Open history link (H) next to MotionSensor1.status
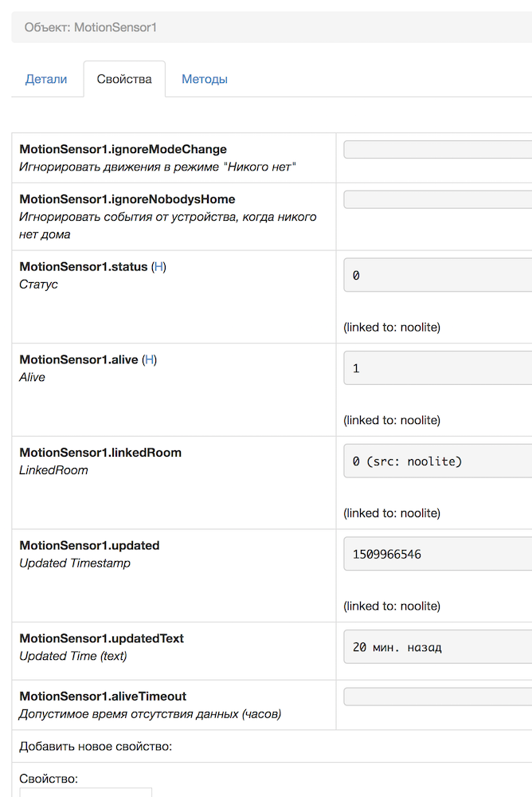Screen dimensions: 532x797 coord(159,267)
